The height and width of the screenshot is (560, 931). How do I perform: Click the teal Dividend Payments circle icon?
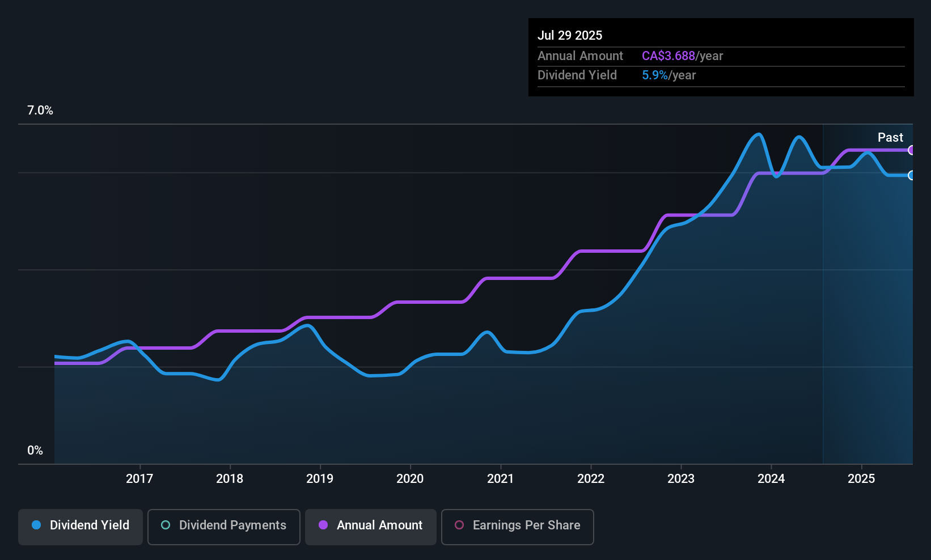(x=165, y=525)
